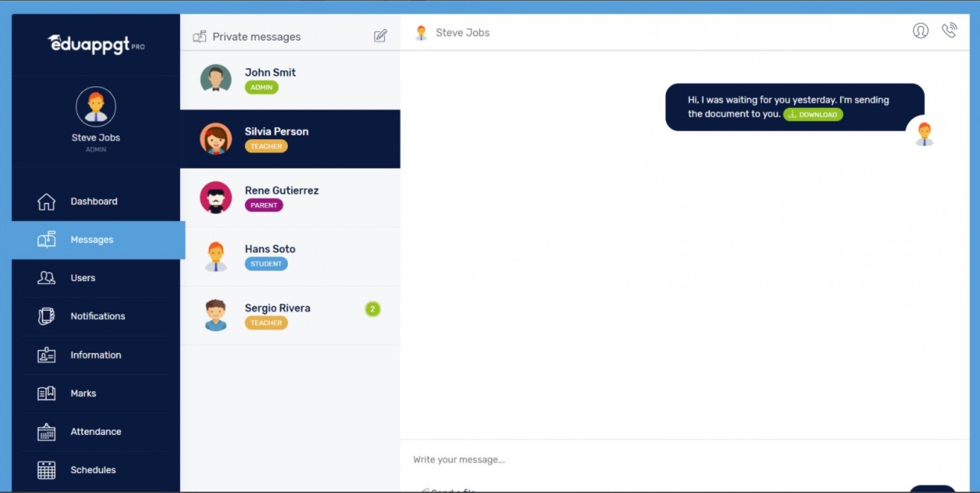Open the compose new message icon

coord(381,35)
